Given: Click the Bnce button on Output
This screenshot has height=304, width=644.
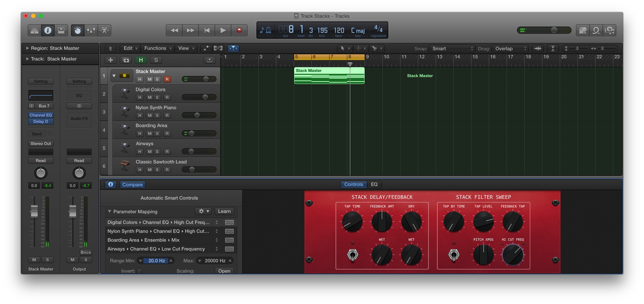Looking at the screenshot, I should [x=86, y=252].
